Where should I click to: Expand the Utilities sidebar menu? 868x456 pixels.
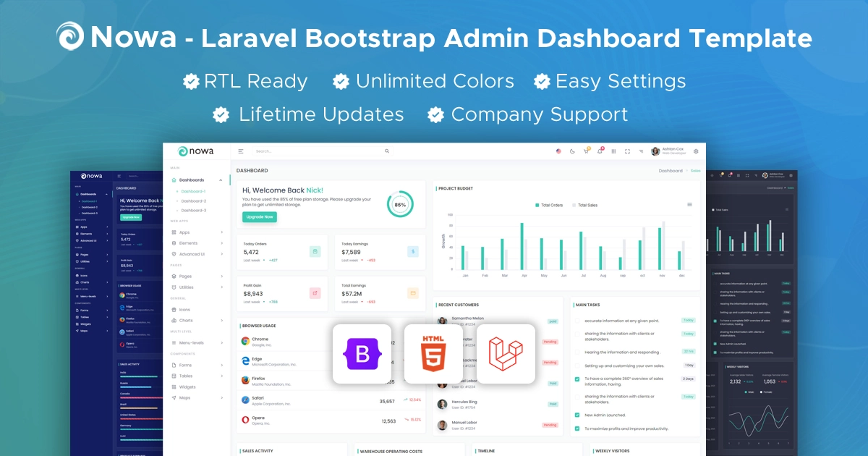point(197,287)
